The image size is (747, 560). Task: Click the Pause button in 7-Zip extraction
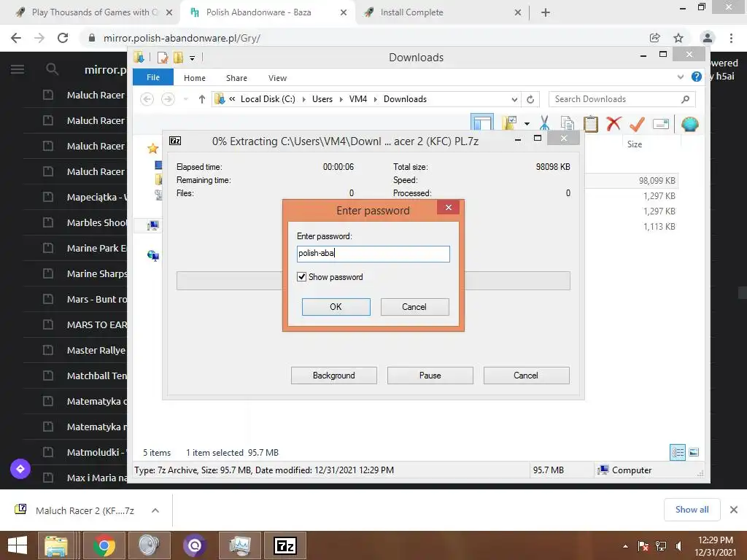[430, 376]
